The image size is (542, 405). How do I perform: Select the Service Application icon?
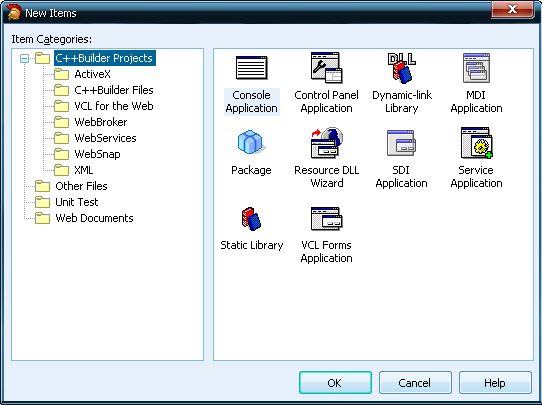tap(476, 143)
